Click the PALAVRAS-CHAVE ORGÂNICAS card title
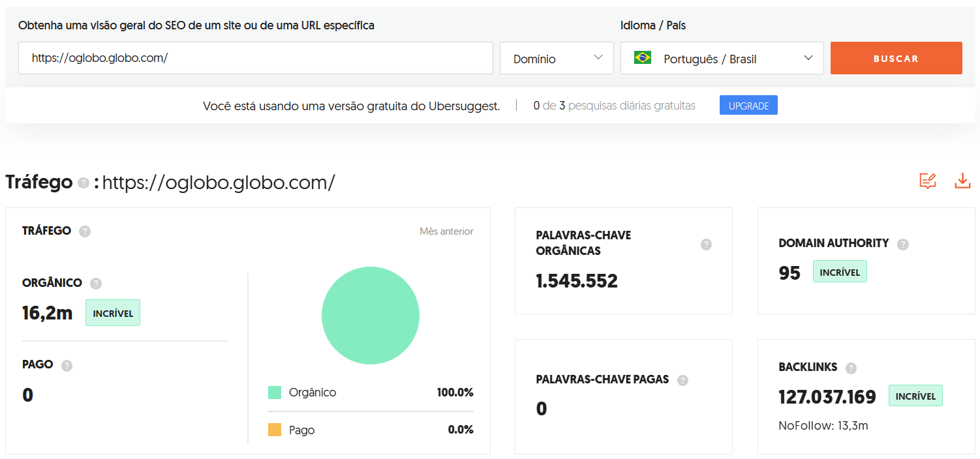980x459 pixels. click(x=583, y=243)
